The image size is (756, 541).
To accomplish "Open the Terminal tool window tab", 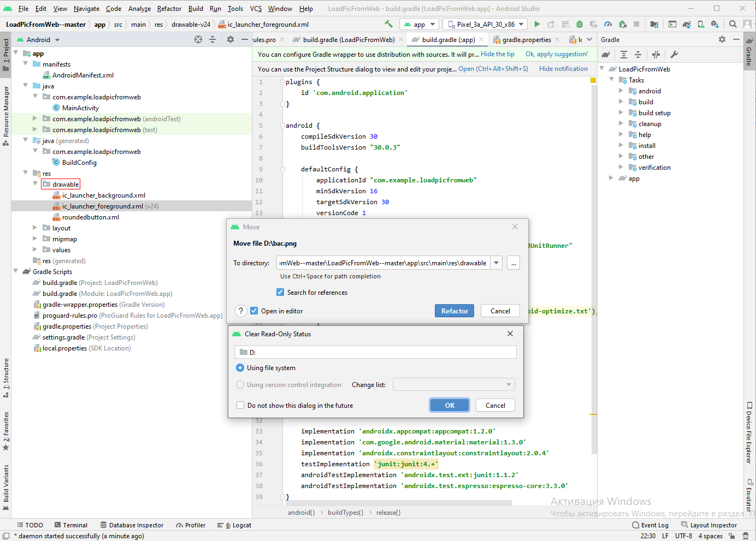I will 70,525.
